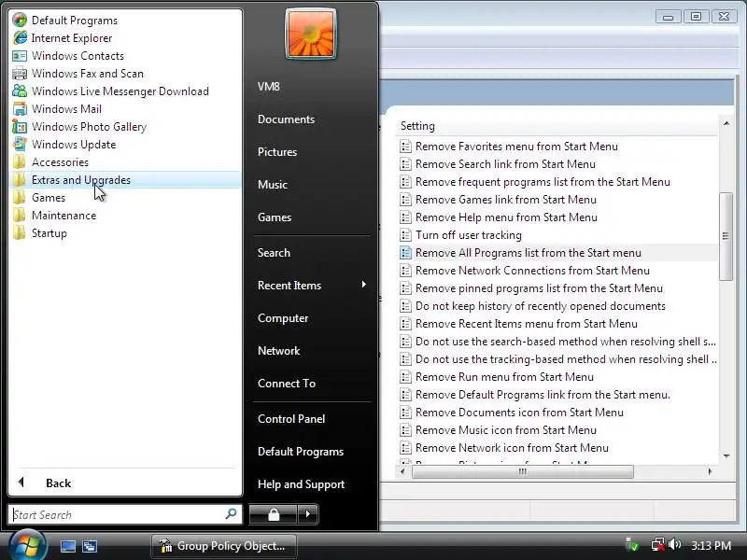Click the Accessories folder icon
Viewport: 747px width, 560px height.
tap(20, 161)
